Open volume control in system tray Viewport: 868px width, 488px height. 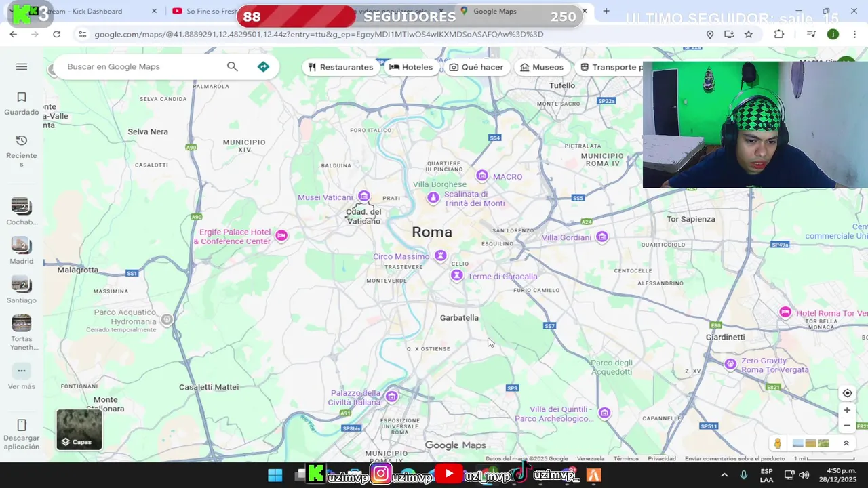click(x=804, y=475)
